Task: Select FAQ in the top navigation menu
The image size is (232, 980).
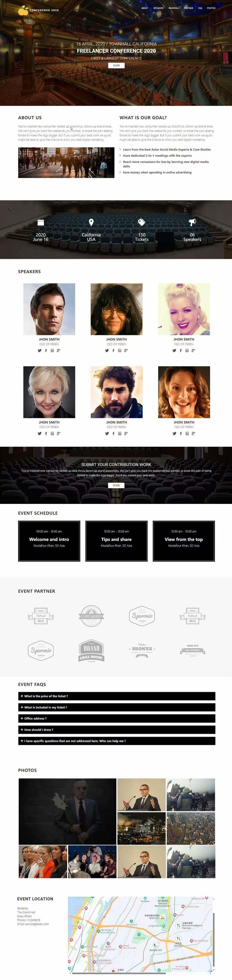Action: [200, 8]
